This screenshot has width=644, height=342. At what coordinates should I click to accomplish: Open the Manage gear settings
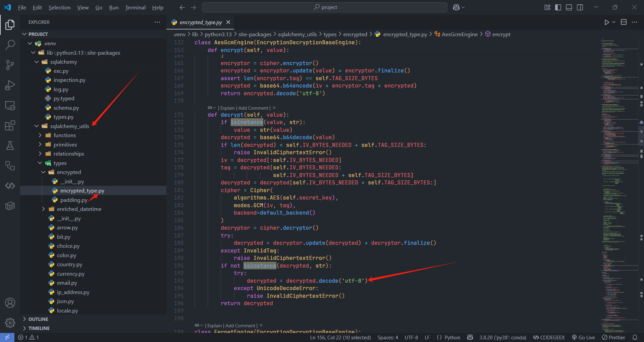tap(10, 323)
